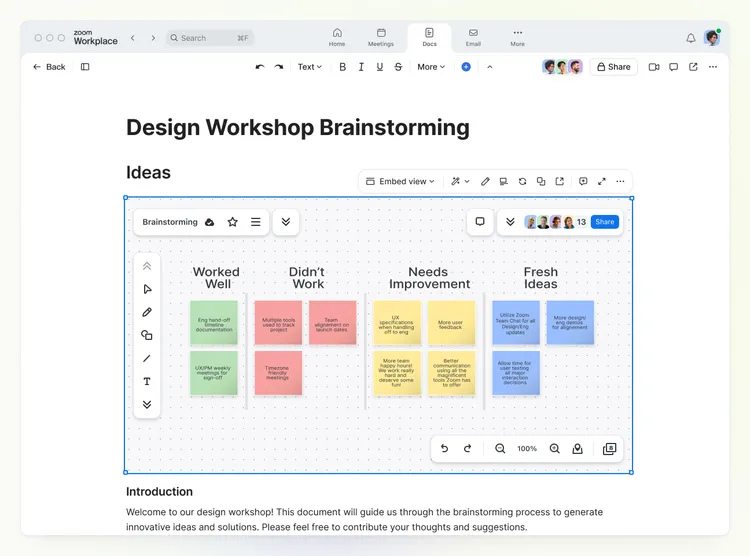Go Back to previous page
This screenshot has width=750, height=556.
(x=49, y=67)
